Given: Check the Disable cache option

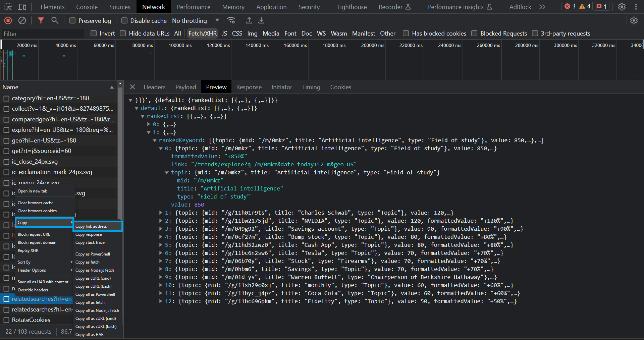Looking at the screenshot, I should coord(124,21).
